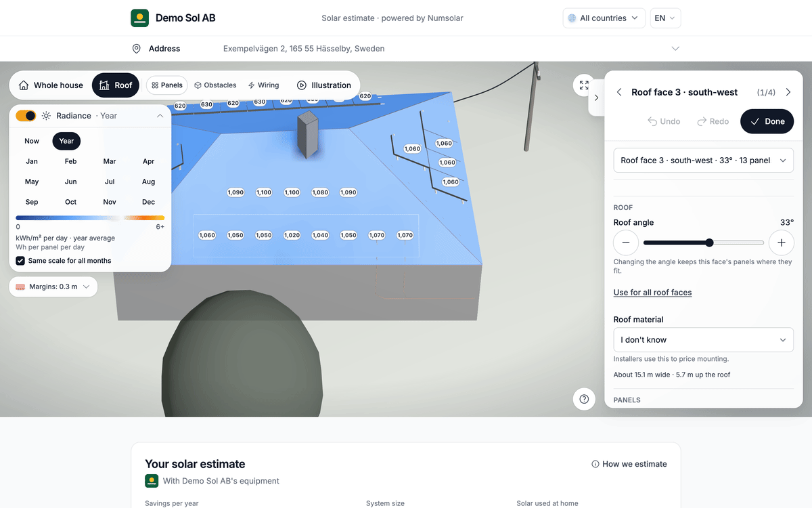Switch to the Wiring tab

(x=263, y=85)
